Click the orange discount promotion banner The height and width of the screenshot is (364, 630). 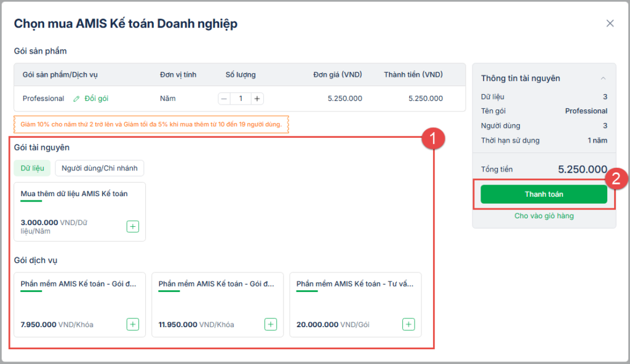(x=151, y=124)
